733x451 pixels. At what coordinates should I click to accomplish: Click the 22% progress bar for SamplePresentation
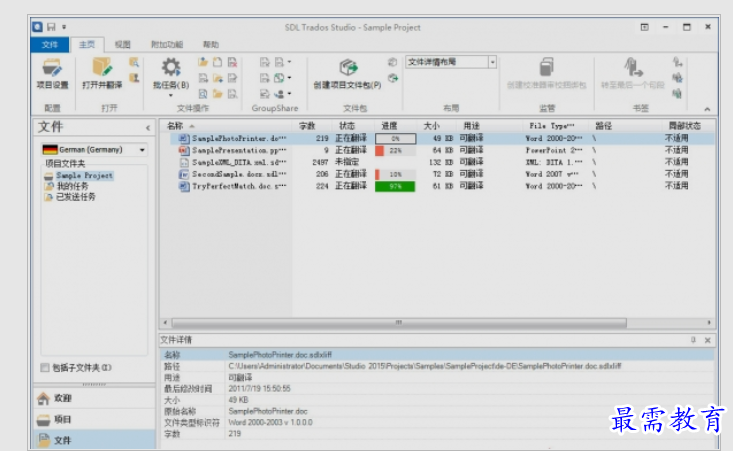pyautogui.click(x=395, y=150)
